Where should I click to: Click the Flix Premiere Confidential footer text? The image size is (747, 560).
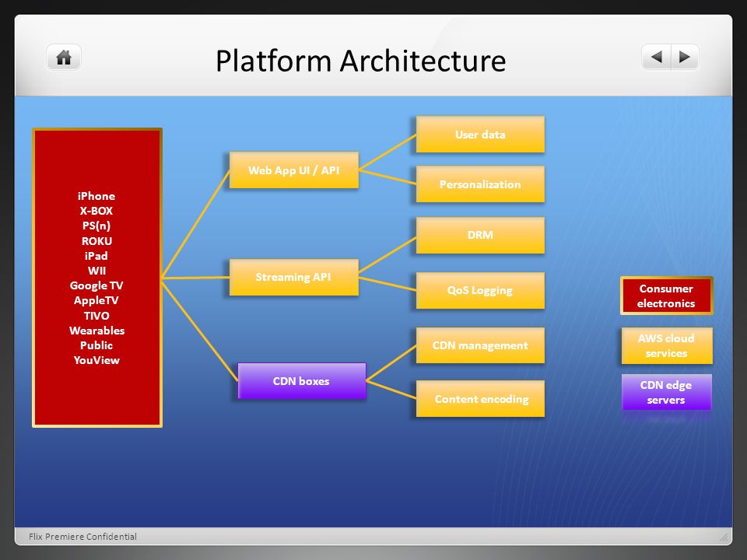(82, 537)
